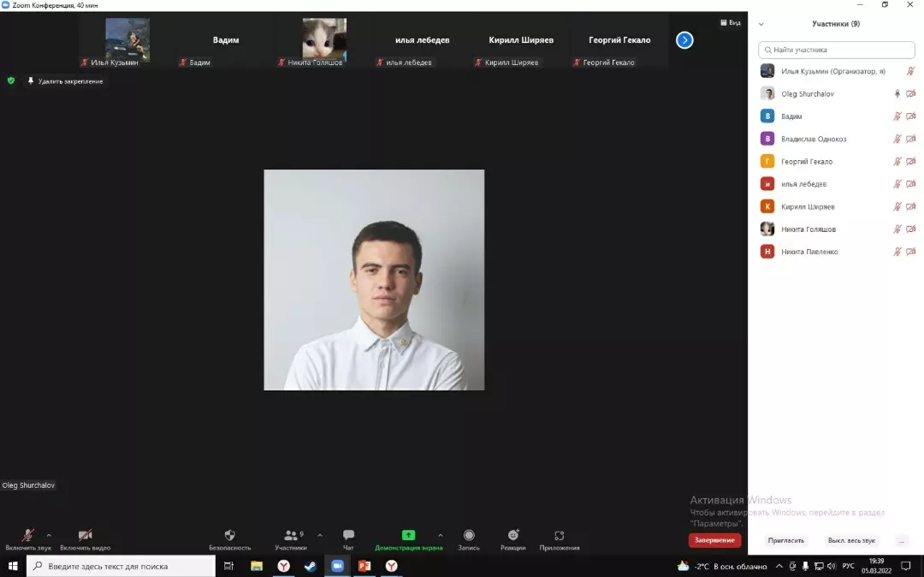
Task: Click the Найти участника search field
Action: coord(837,50)
